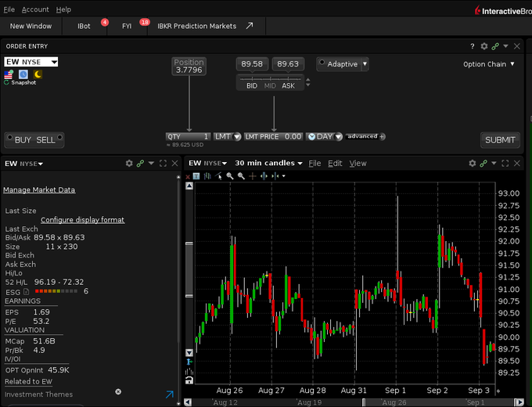Click the New Window button
This screenshot has height=407, width=532.
click(x=31, y=26)
